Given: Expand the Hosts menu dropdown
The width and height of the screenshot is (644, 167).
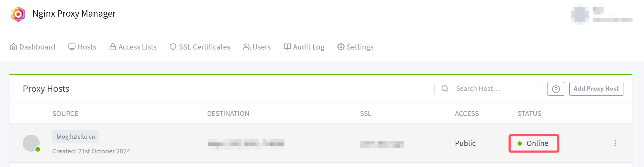Looking at the screenshot, I should click(x=82, y=47).
